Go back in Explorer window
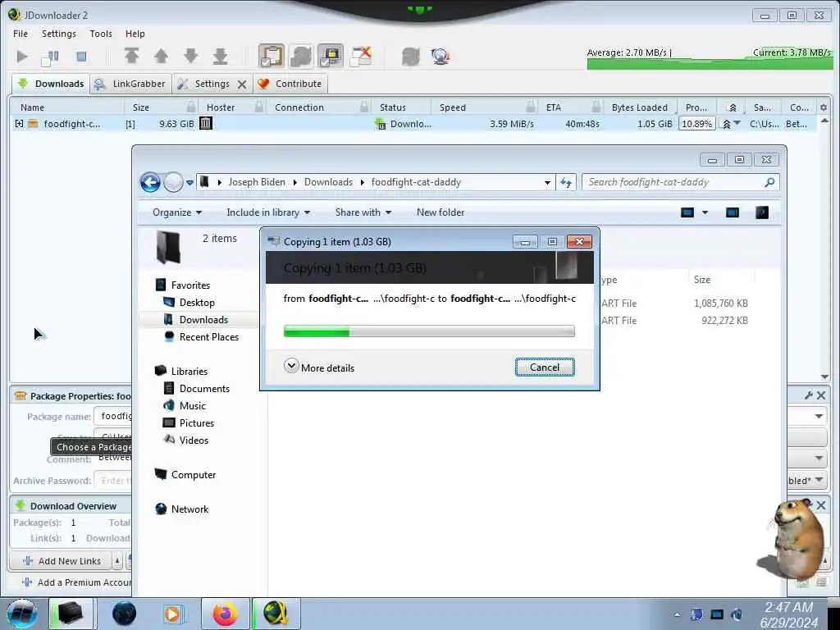 click(150, 182)
